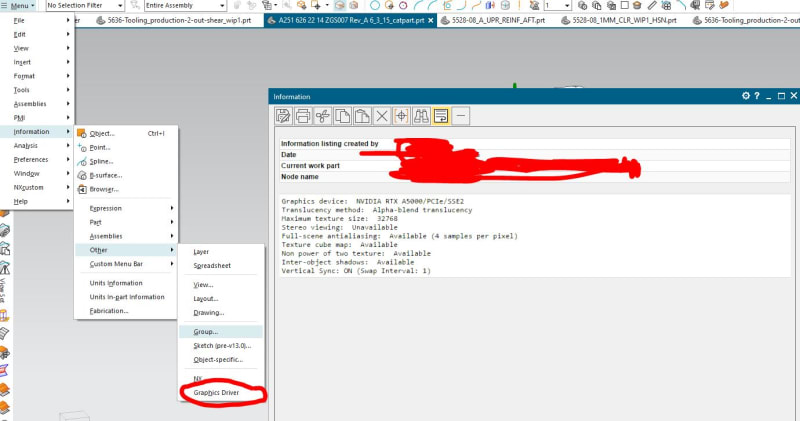Switch to 5636-Tooling_production-2-out-shear_wip1.prt tab

point(174,20)
